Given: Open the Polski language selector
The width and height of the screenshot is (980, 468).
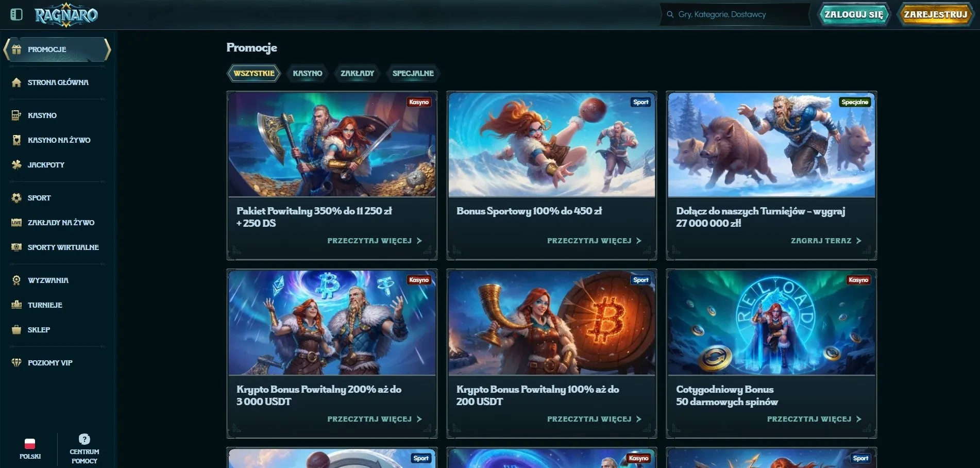Looking at the screenshot, I should 30,448.
